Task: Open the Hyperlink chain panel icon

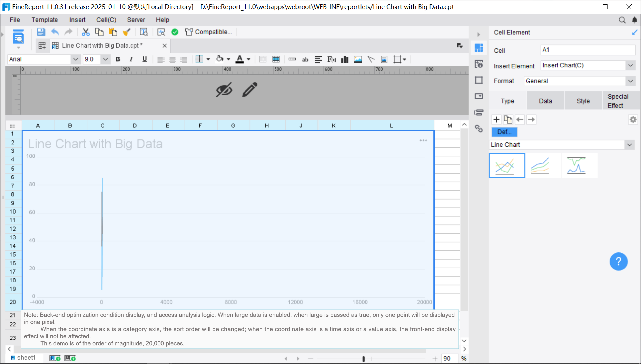Action: (479, 129)
